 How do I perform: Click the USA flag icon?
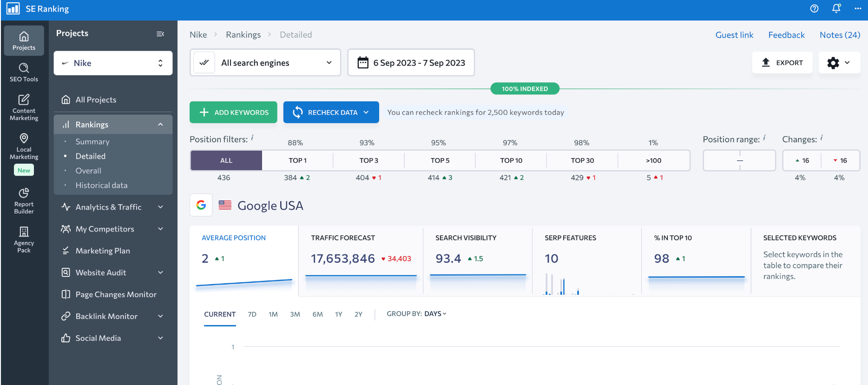(225, 205)
